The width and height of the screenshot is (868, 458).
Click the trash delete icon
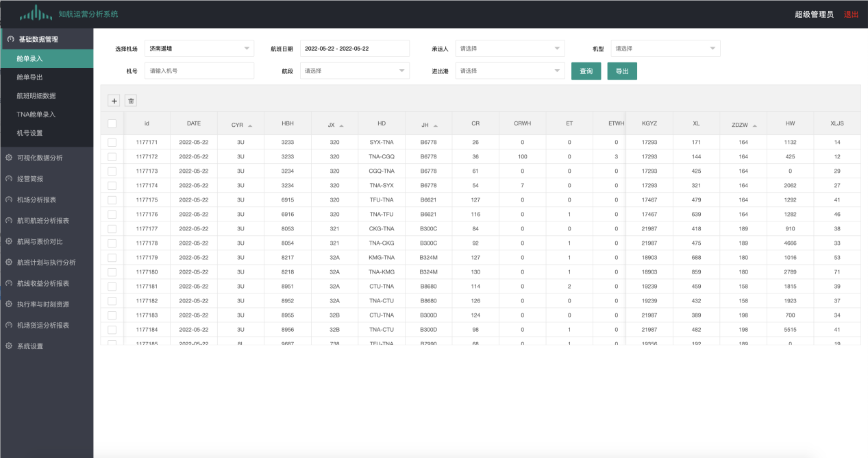click(131, 101)
